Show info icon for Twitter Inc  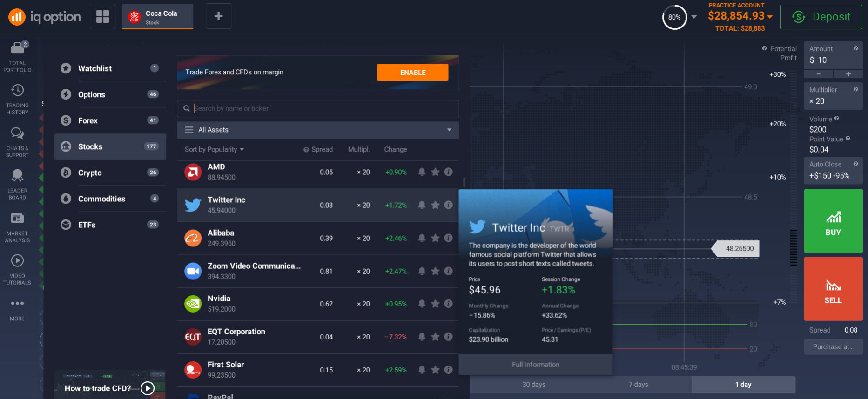click(448, 205)
